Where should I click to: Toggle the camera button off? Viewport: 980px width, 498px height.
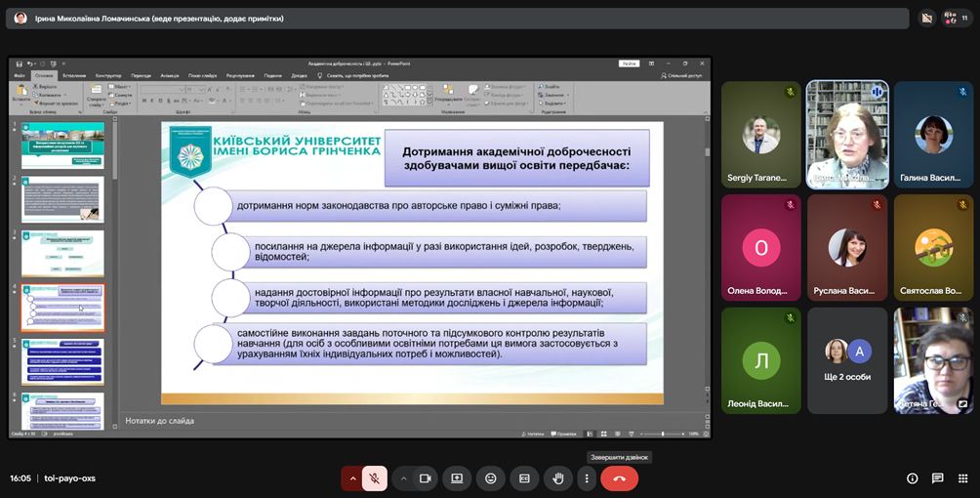425,478
